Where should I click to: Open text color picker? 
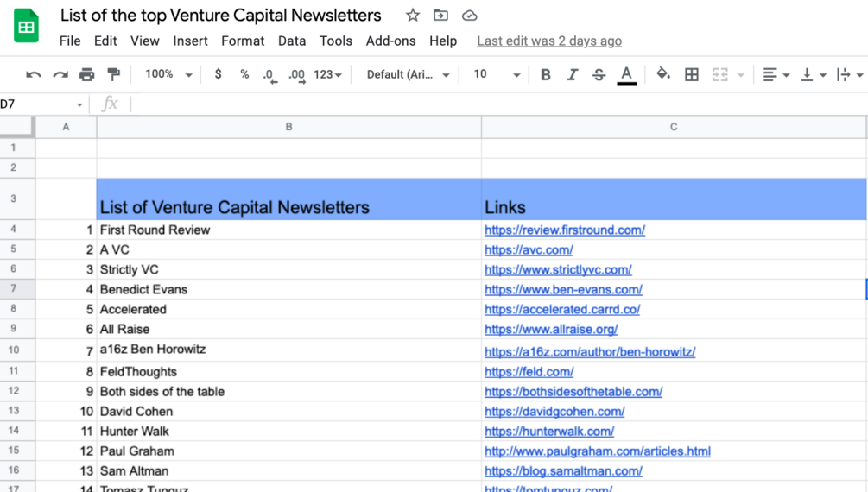coord(627,75)
